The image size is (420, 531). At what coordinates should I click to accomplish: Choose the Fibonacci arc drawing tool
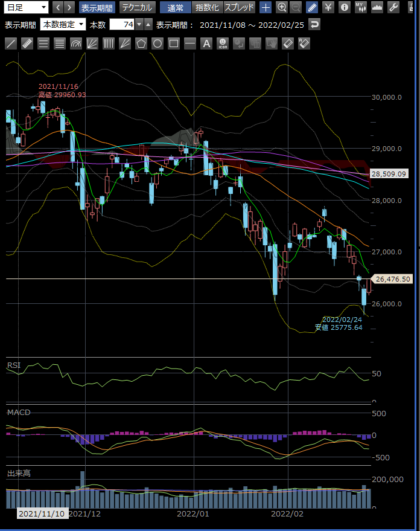coord(76,43)
